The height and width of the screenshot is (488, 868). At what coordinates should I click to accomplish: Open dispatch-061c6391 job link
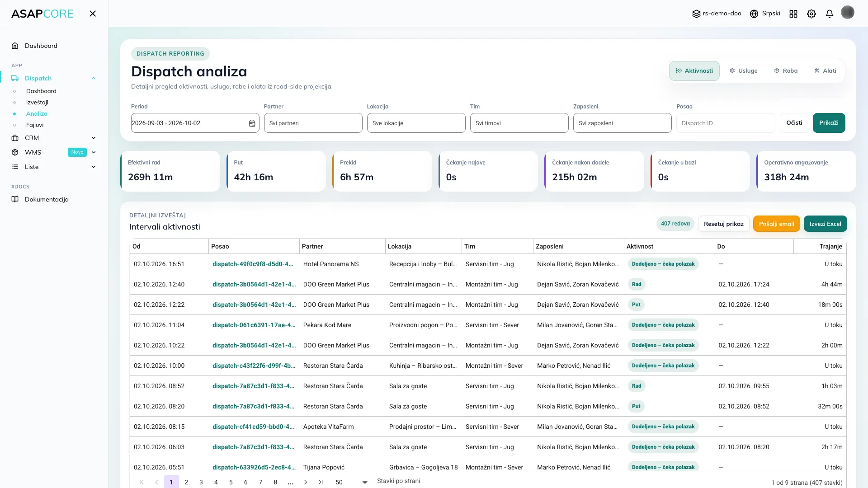pos(254,325)
